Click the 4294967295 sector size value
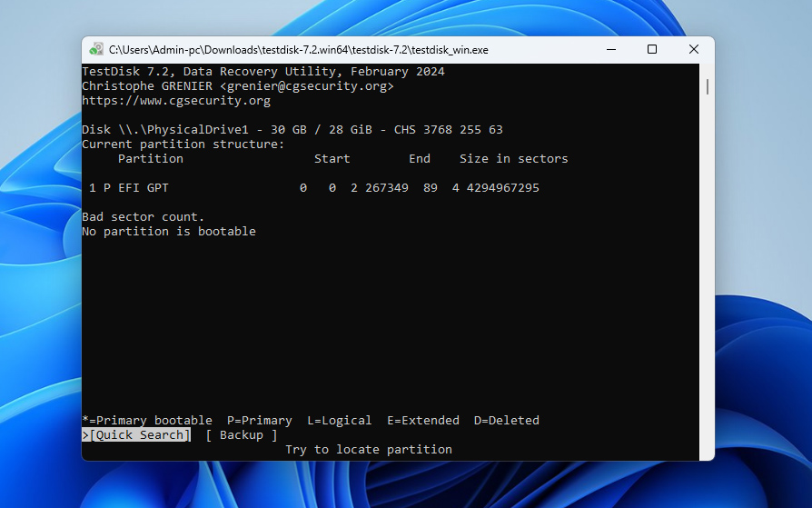This screenshot has width=812, height=508. (x=503, y=187)
